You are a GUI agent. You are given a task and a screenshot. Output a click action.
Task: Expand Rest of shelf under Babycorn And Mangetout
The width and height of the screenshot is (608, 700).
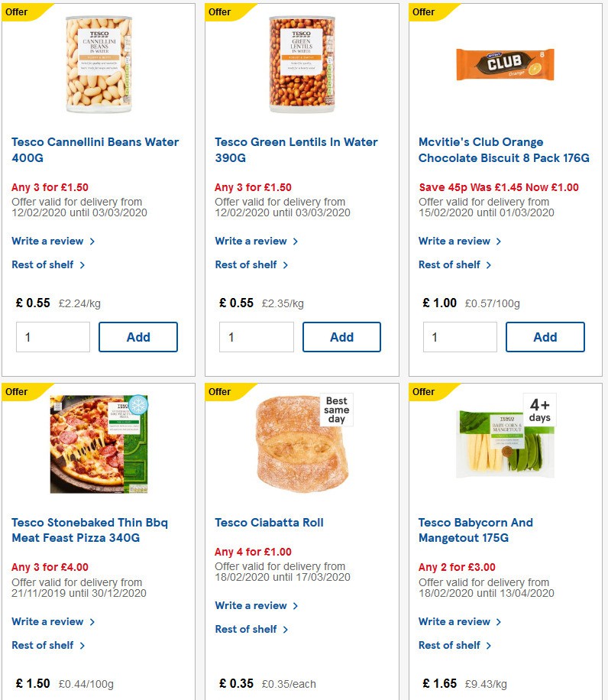(450, 645)
